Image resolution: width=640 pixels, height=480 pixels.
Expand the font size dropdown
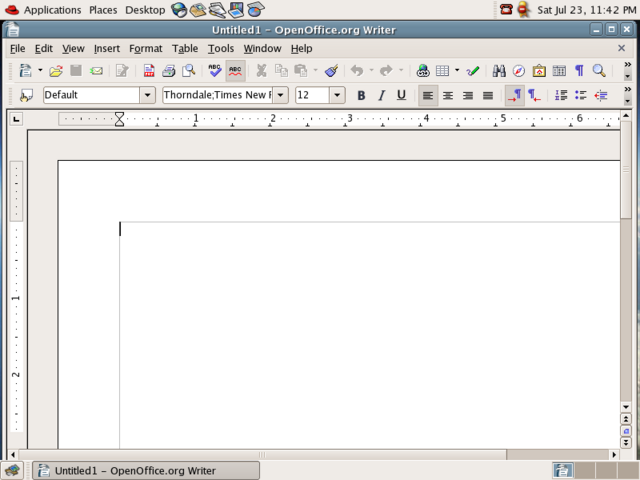pyautogui.click(x=337, y=96)
